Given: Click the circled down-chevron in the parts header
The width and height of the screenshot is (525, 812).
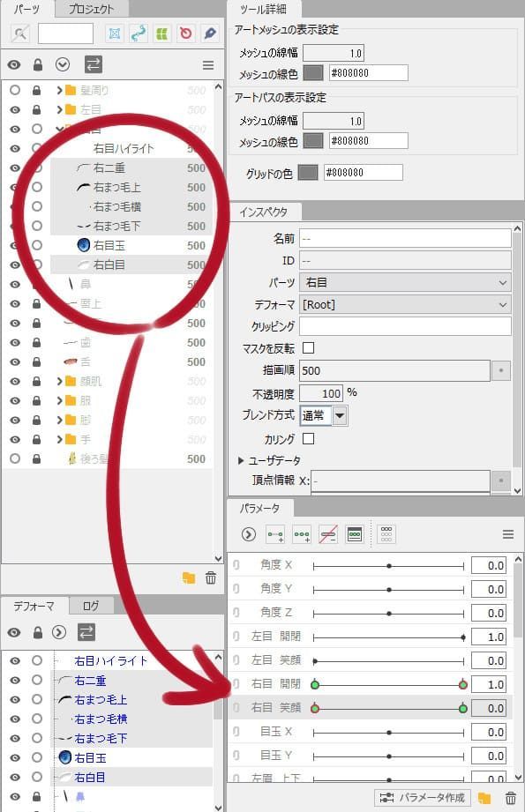Looking at the screenshot, I should (63, 64).
